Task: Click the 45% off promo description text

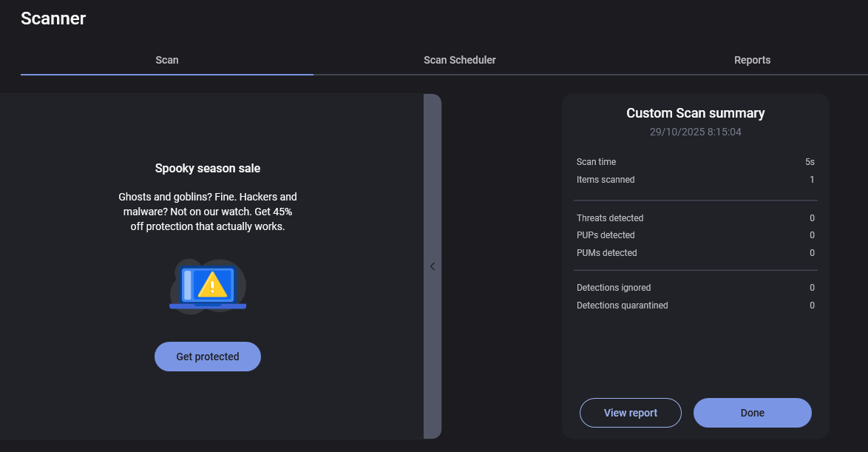Action: 208,212
